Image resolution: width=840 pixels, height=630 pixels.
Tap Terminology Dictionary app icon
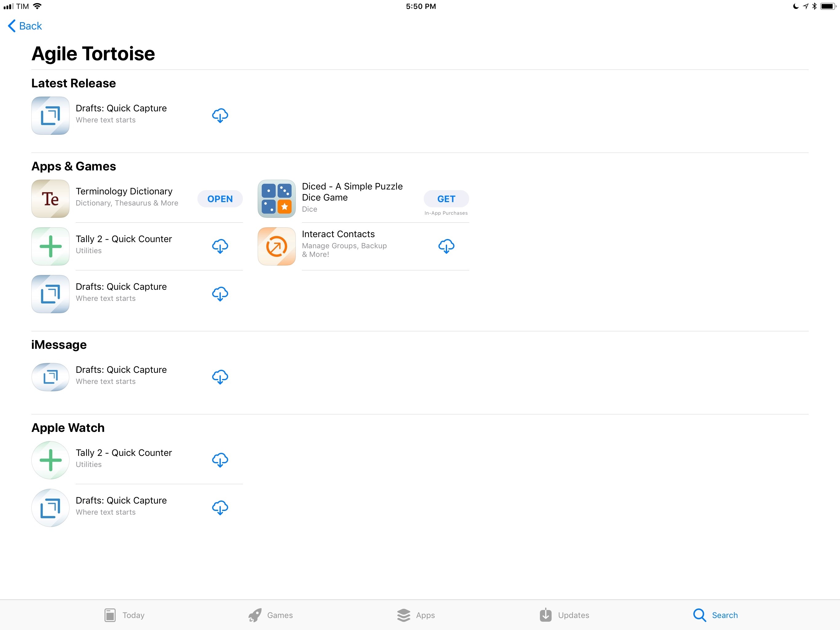[x=50, y=199]
